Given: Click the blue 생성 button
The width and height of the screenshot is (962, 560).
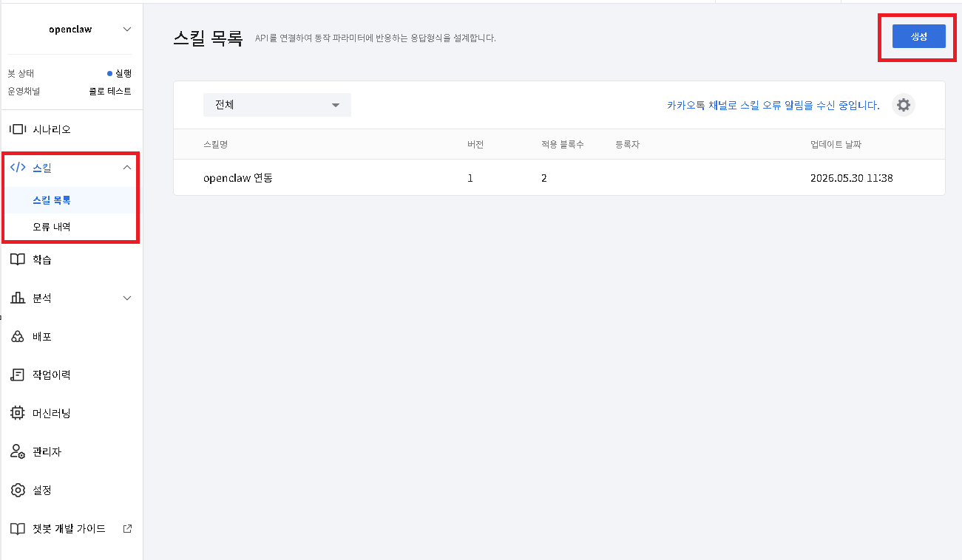Looking at the screenshot, I should click(918, 36).
